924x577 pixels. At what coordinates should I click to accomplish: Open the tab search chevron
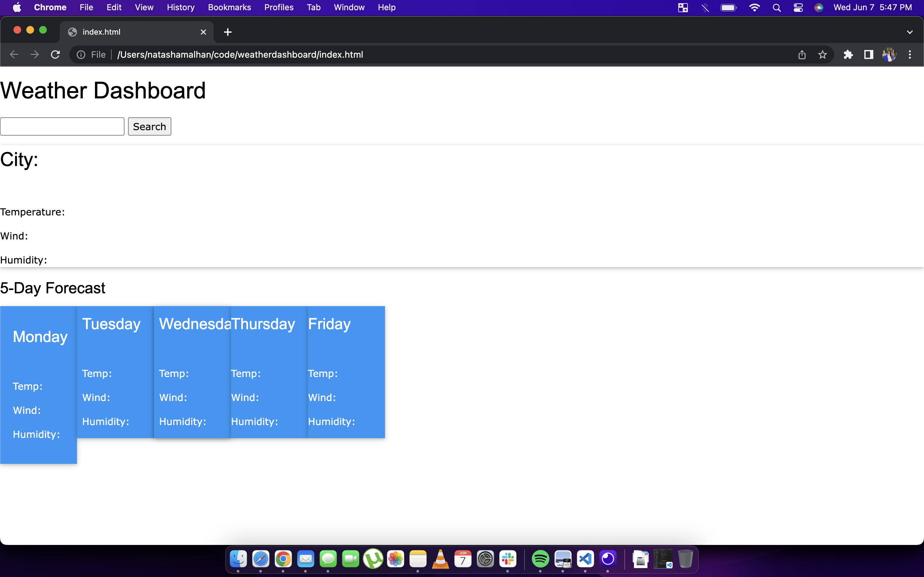click(910, 32)
